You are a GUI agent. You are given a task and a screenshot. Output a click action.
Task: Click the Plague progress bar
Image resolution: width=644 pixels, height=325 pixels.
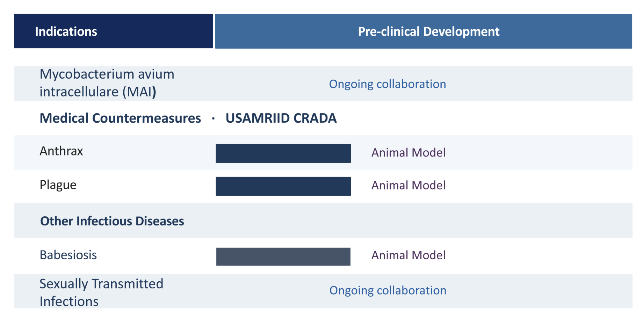coord(283,186)
